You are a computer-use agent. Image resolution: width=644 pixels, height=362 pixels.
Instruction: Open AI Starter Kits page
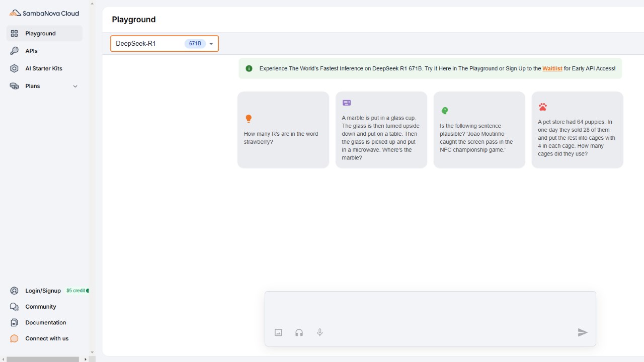pyautogui.click(x=44, y=68)
